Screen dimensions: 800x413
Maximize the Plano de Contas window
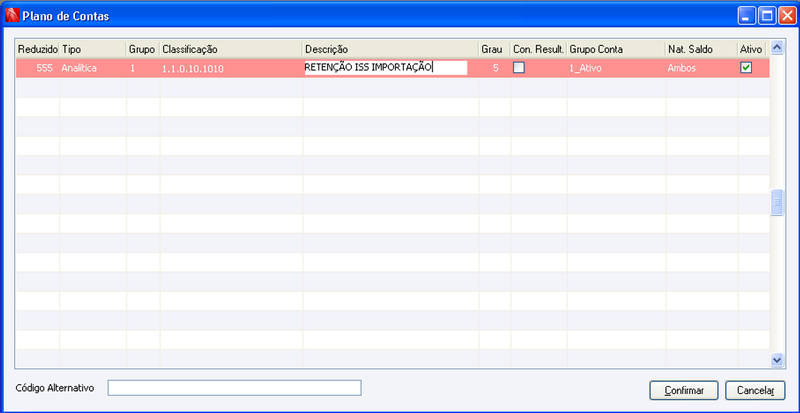pyautogui.click(x=766, y=16)
